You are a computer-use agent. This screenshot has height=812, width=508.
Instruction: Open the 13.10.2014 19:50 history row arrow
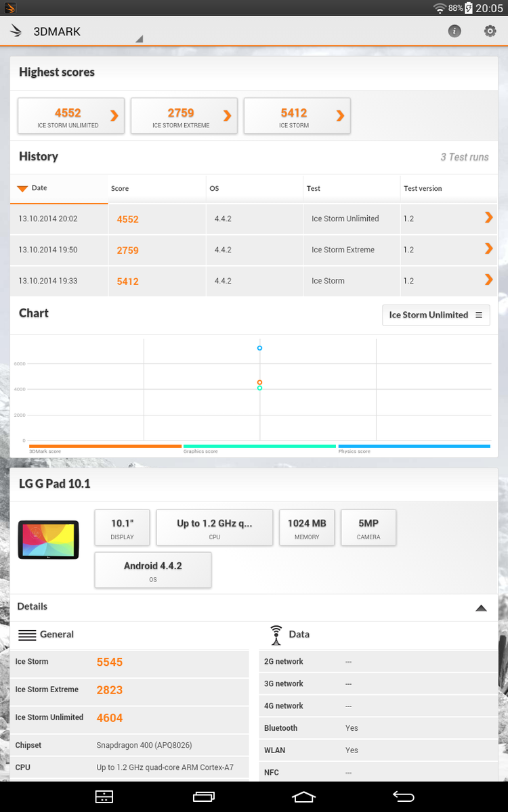point(488,248)
